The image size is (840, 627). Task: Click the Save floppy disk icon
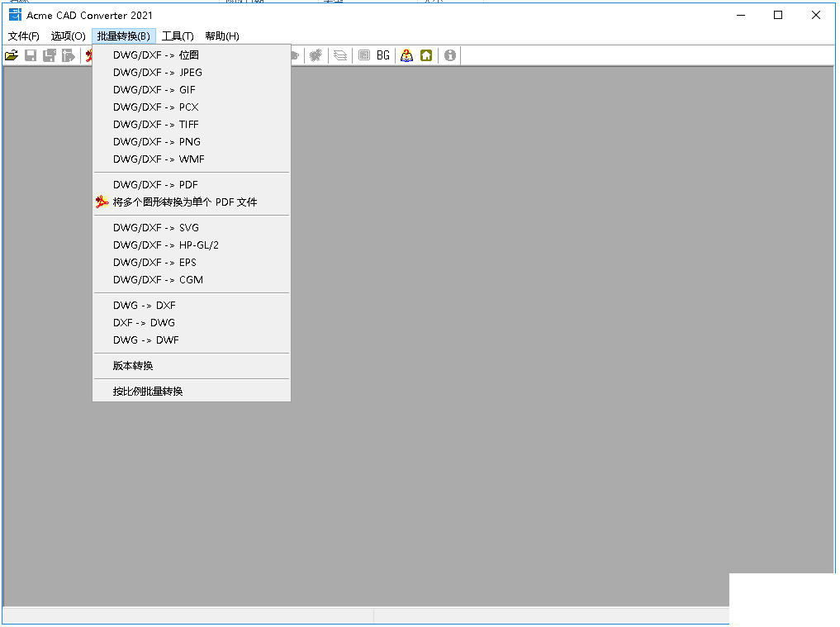31,55
